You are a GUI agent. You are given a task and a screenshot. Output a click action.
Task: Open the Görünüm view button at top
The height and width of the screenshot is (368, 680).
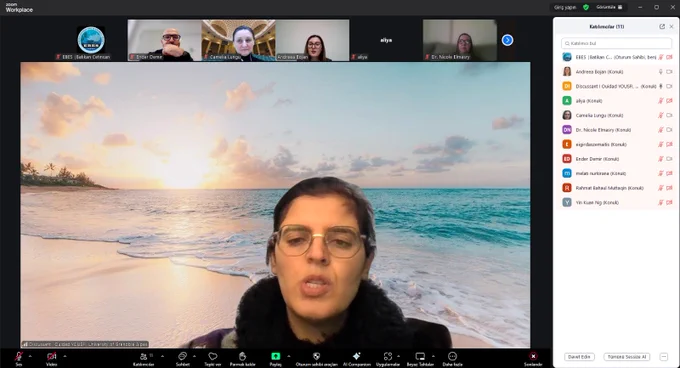(x=609, y=7)
